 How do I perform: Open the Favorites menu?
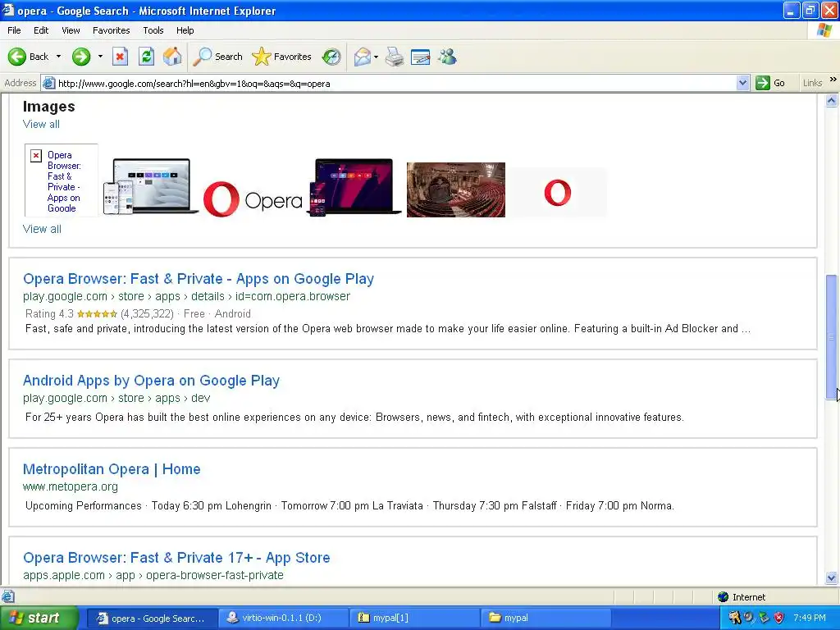(112, 30)
